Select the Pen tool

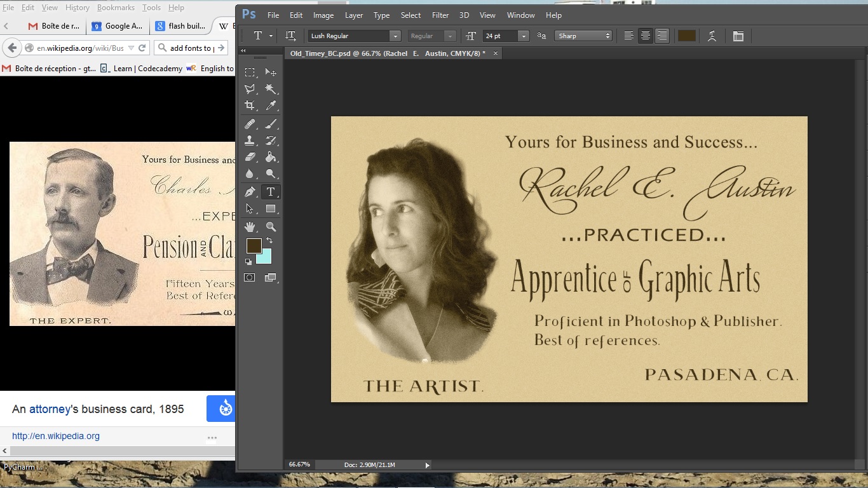pos(250,191)
